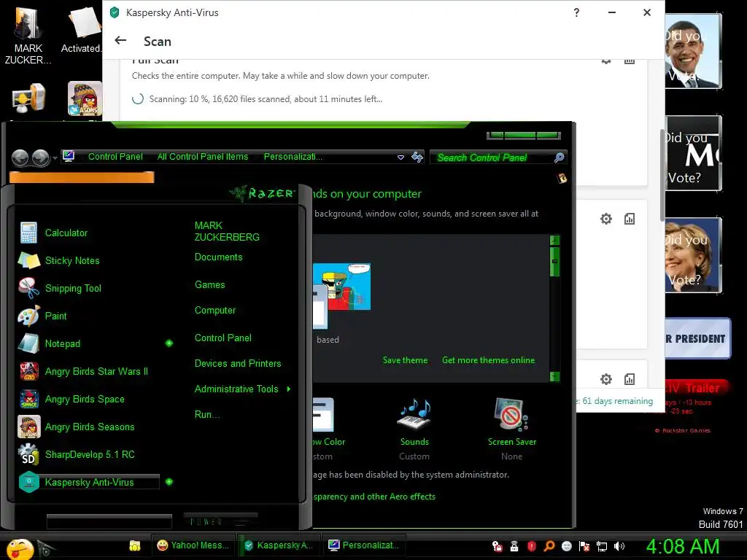This screenshot has height=560, width=747.
Task: Launch Paint from the Start menu
Action: point(55,316)
